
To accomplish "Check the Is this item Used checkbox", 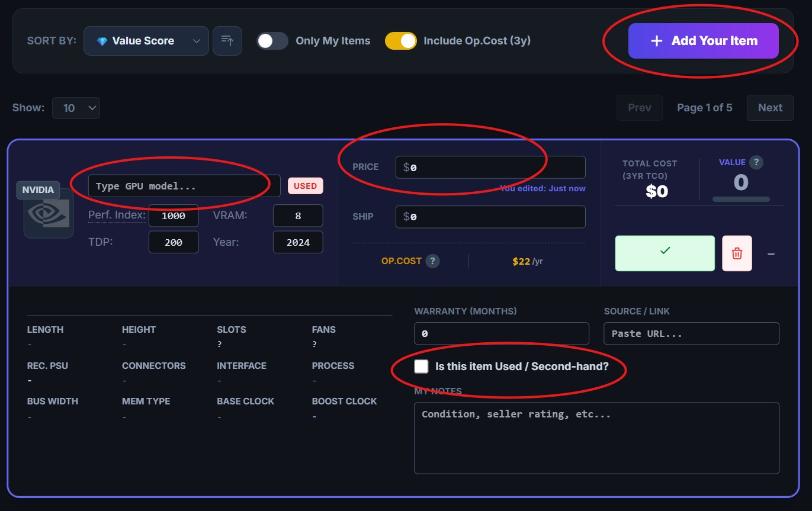I will (x=421, y=366).
